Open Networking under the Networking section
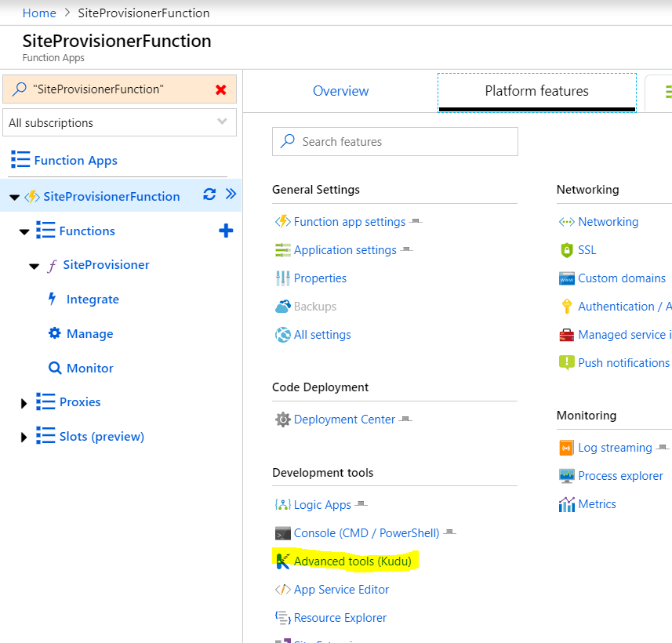672x643 pixels. (608, 222)
